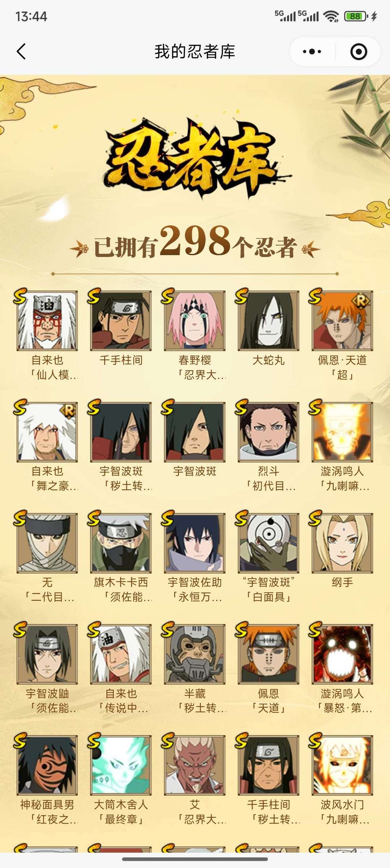Tap 佩恩「天道」avatar
This screenshot has height=868, width=390.
click(x=268, y=654)
